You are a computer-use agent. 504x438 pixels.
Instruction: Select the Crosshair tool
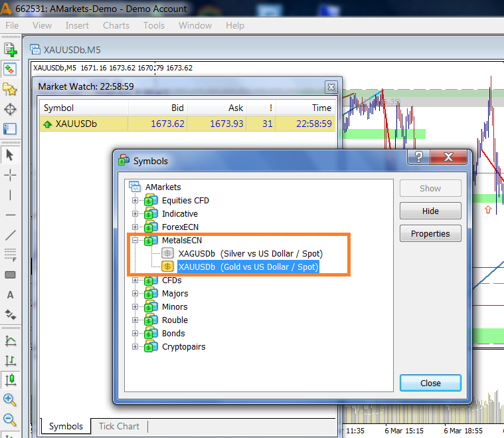pos(10,175)
